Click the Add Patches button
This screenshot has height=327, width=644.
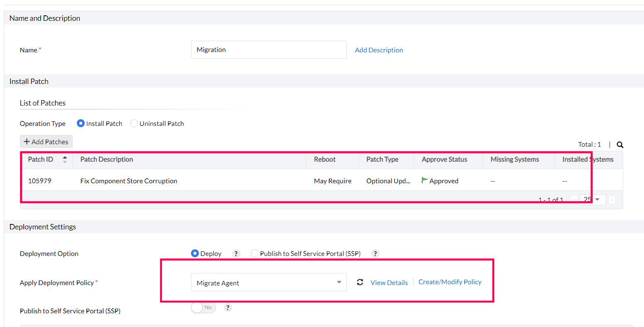pos(46,142)
